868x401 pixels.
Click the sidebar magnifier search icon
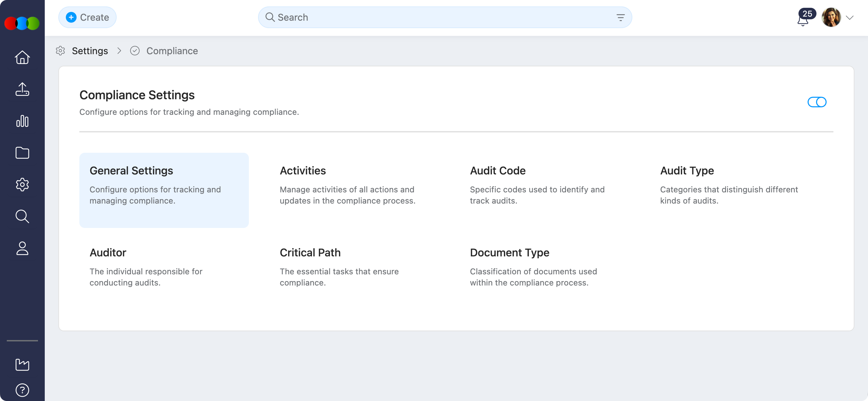pos(22,216)
